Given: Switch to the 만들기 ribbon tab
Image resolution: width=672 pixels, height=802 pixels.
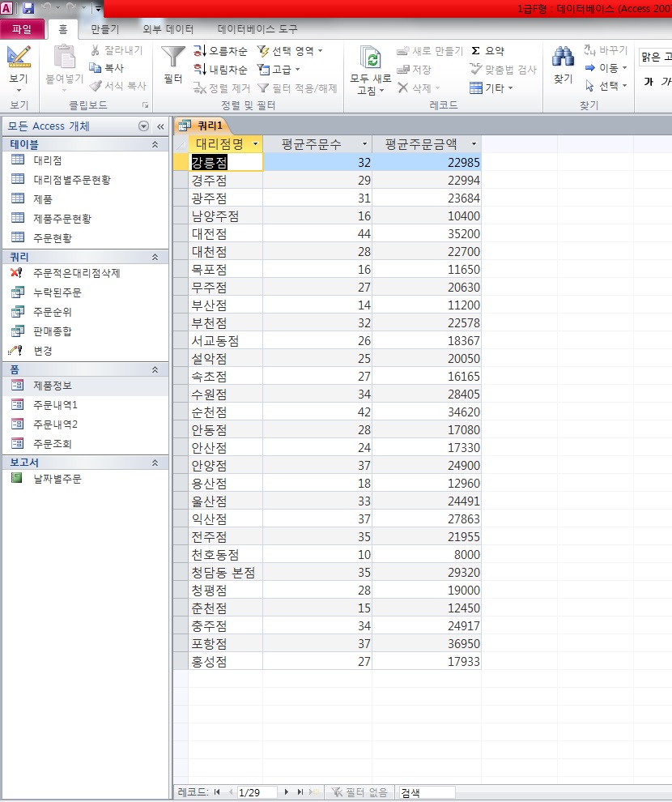Looking at the screenshot, I should (104, 29).
